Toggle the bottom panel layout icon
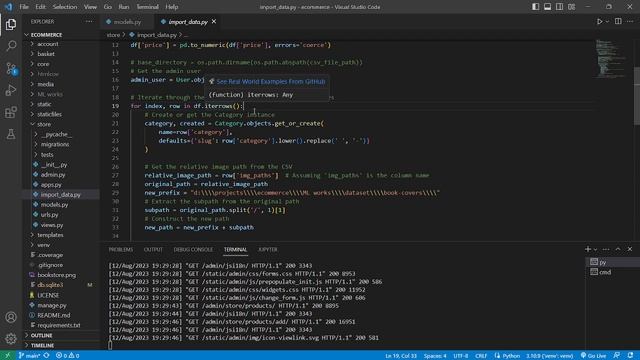 [547, 7]
